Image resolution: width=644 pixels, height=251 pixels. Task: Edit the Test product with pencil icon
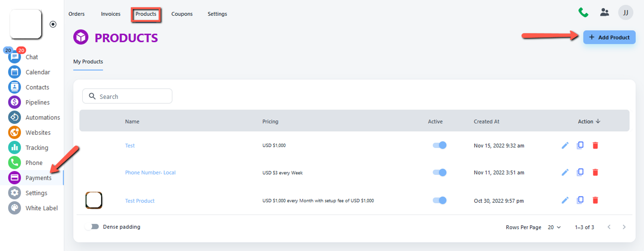tap(565, 146)
